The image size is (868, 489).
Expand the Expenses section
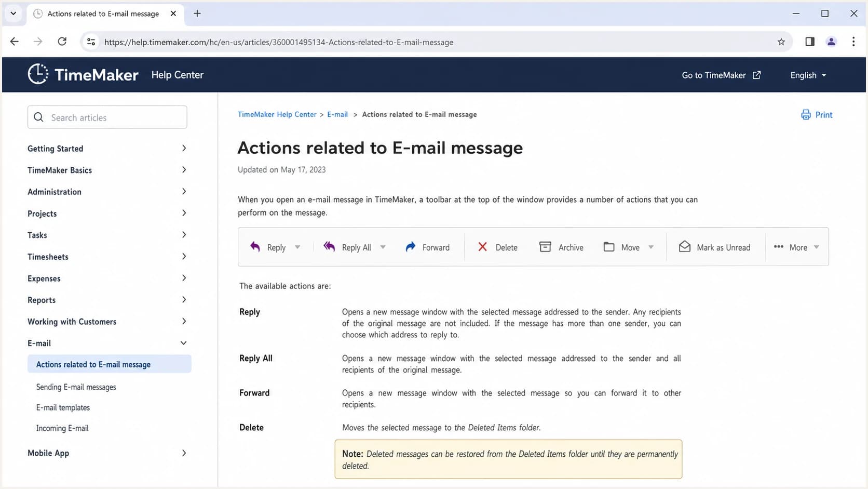(x=184, y=278)
